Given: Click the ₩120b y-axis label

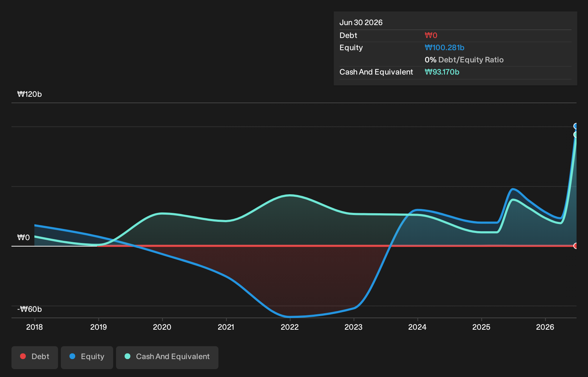Looking at the screenshot, I should click(x=29, y=94).
